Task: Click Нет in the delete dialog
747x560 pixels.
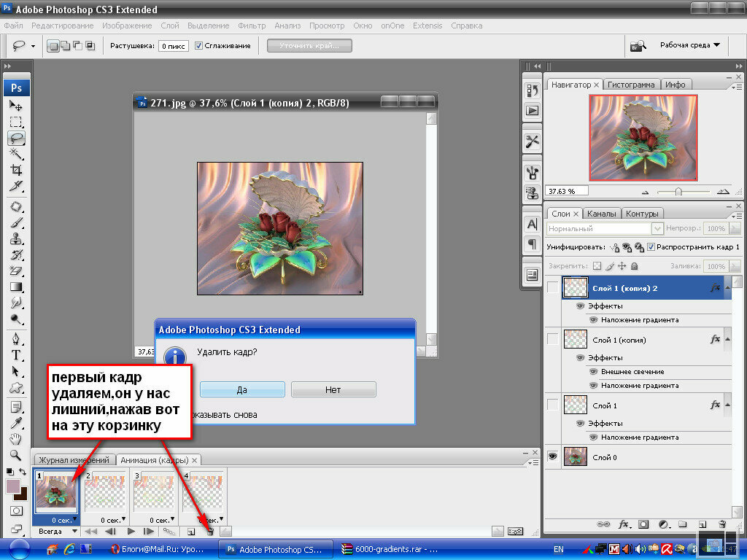Action: tap(333, 389)
